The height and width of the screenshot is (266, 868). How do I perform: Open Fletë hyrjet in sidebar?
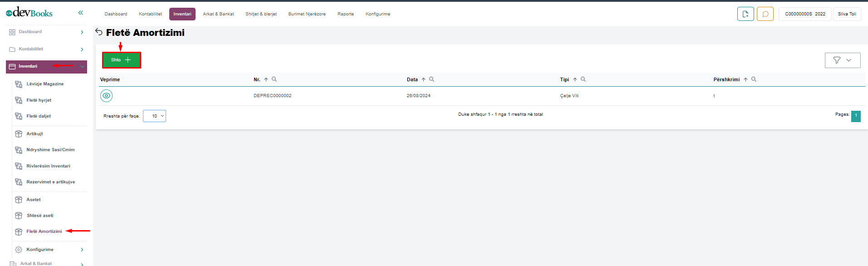[x=39, y=100]
